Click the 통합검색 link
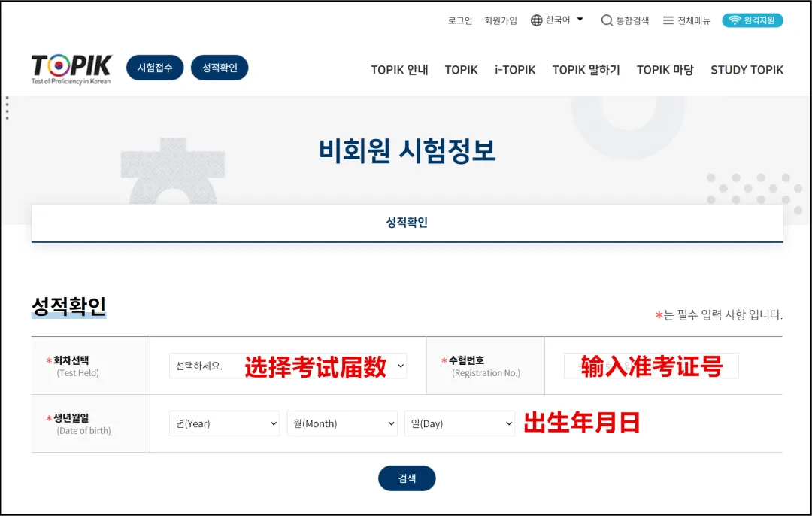 [x=632, y=21]
